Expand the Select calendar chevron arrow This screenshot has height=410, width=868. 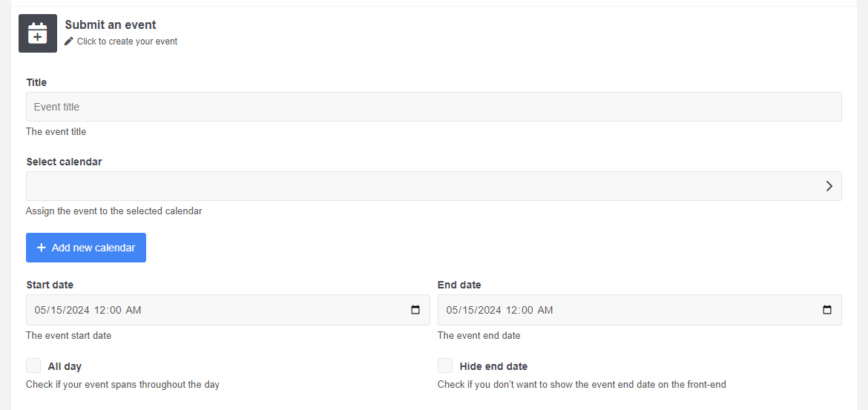829,186
